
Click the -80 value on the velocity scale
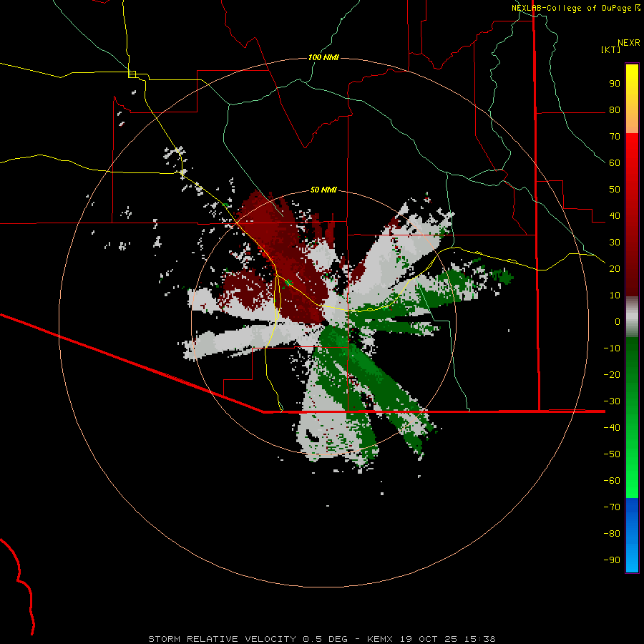(612, 534)
